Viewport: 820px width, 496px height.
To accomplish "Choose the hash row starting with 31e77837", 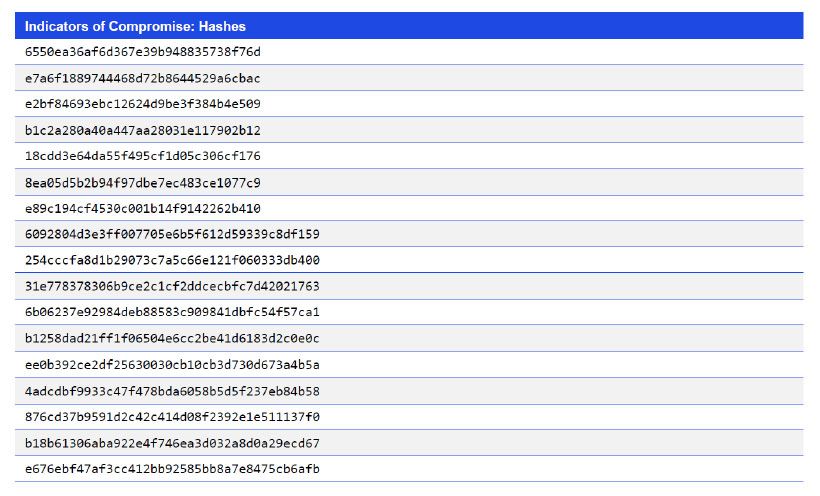I will 172,286.
